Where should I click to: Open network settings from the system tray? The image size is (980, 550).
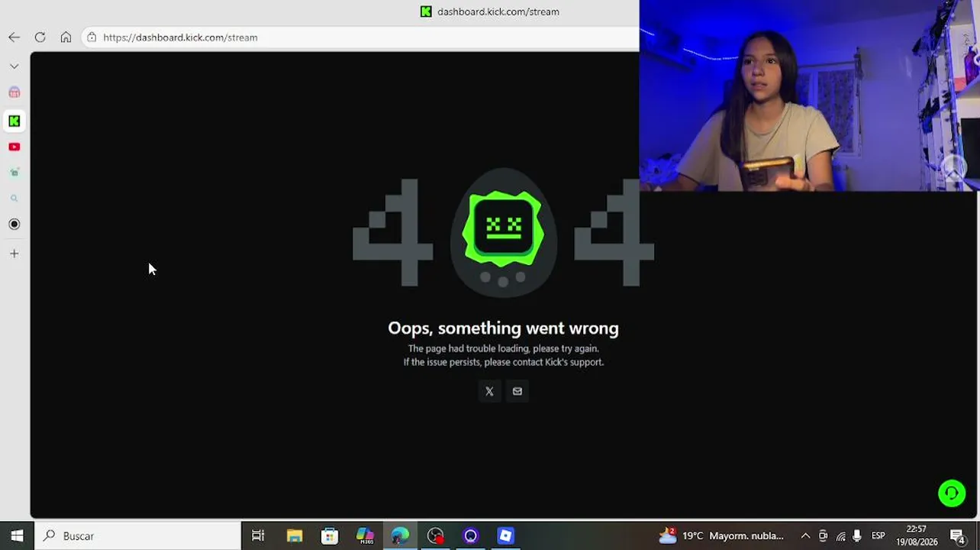tap(840, 535)
